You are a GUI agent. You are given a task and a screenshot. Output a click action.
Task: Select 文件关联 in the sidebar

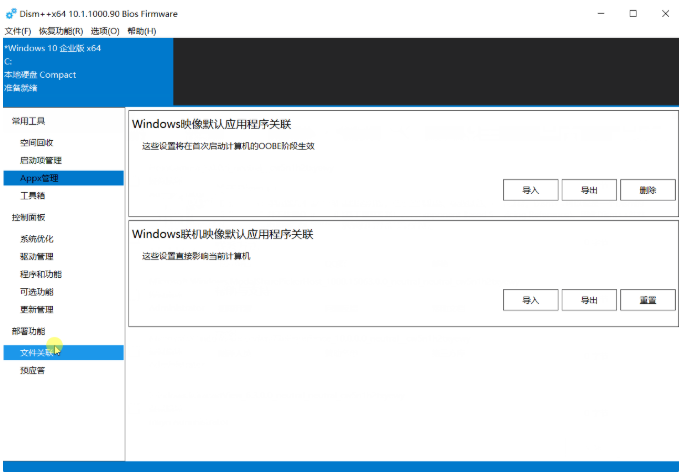click(x=63, y=353)
